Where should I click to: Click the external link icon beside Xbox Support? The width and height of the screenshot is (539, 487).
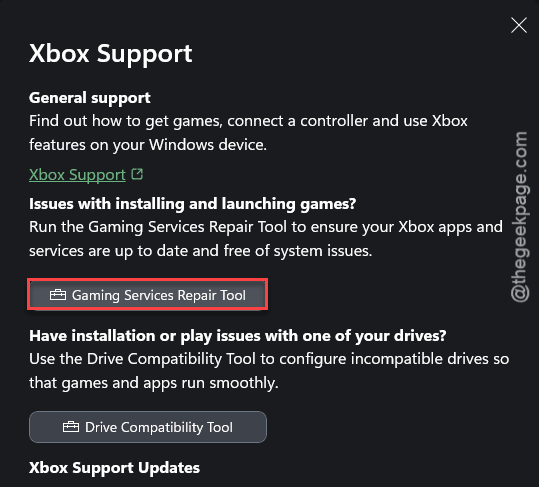point(137,174)
